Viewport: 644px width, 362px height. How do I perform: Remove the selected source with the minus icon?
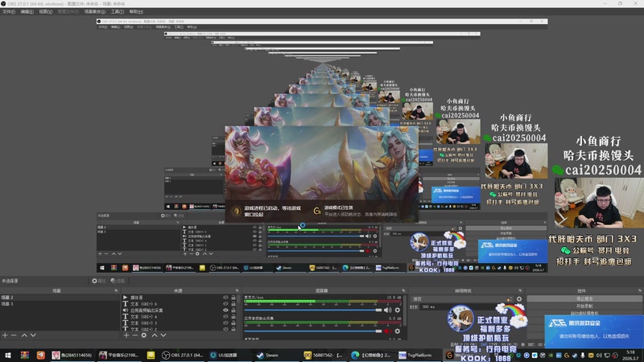[x=134, y=335]
